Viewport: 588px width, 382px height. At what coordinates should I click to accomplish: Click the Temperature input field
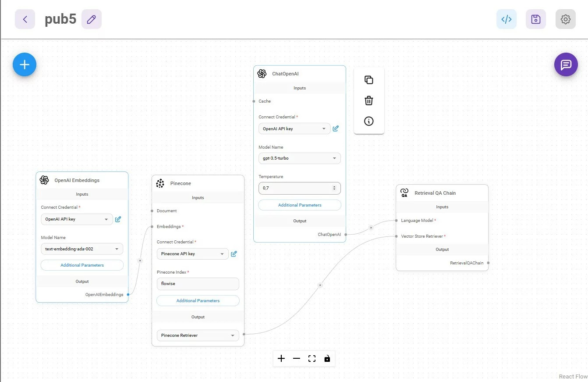coord(300,188)
